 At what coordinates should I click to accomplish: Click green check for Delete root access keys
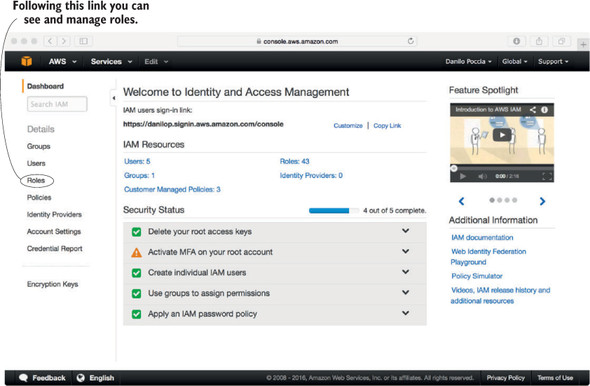pyautogui.click(x=136, y=232)
